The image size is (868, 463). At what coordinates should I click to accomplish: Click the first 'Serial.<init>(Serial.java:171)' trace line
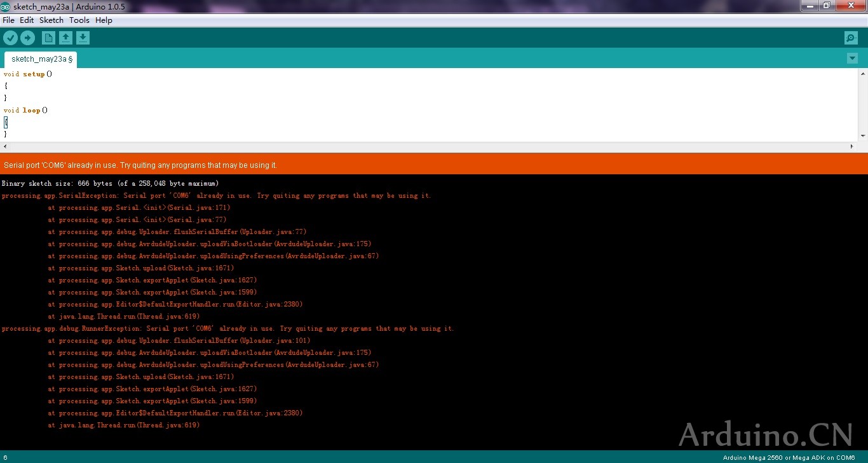[x=139, y=208]
